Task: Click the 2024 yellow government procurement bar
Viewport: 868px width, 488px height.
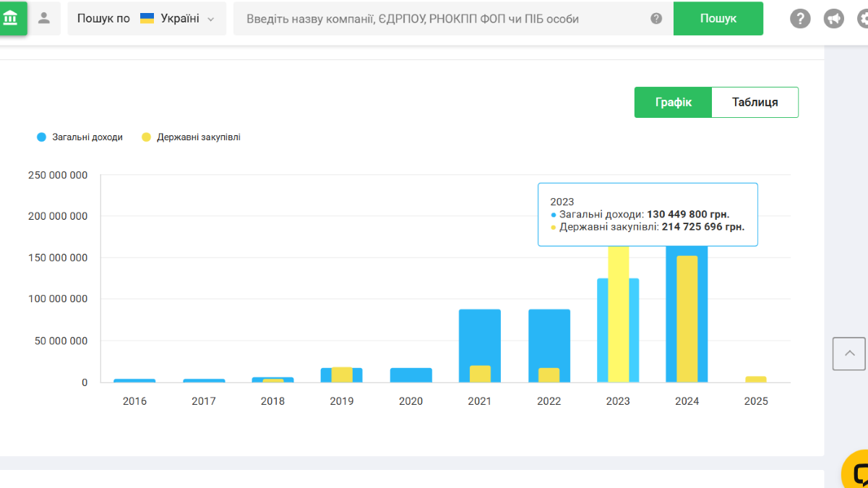Action: pos(687,318)
